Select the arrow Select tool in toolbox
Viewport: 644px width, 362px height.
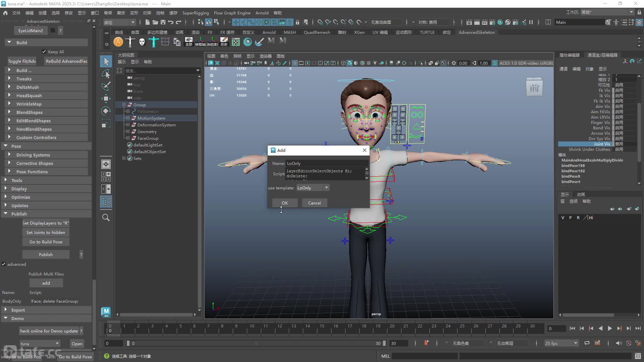[x=106, y=61]
